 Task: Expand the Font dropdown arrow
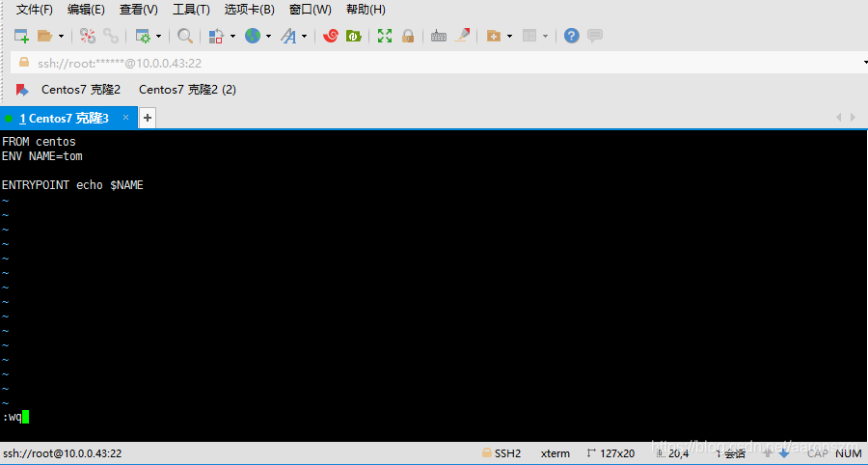(x=305, y=37)
